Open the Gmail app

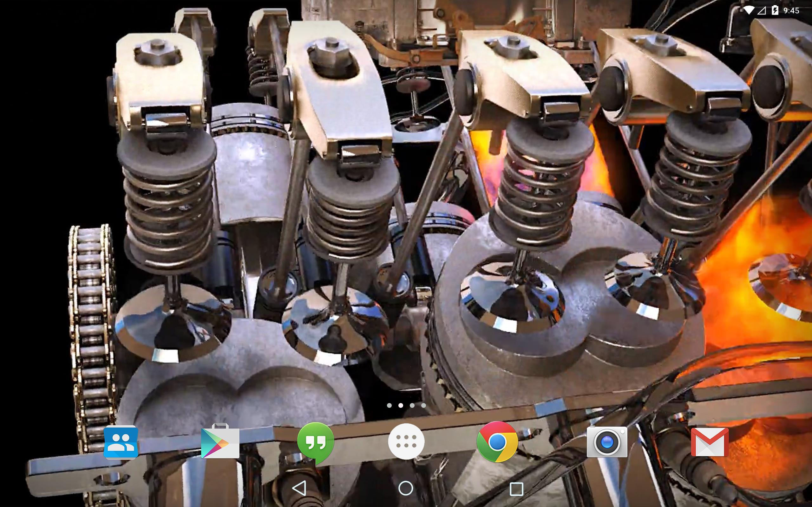(x=710, y=442)
